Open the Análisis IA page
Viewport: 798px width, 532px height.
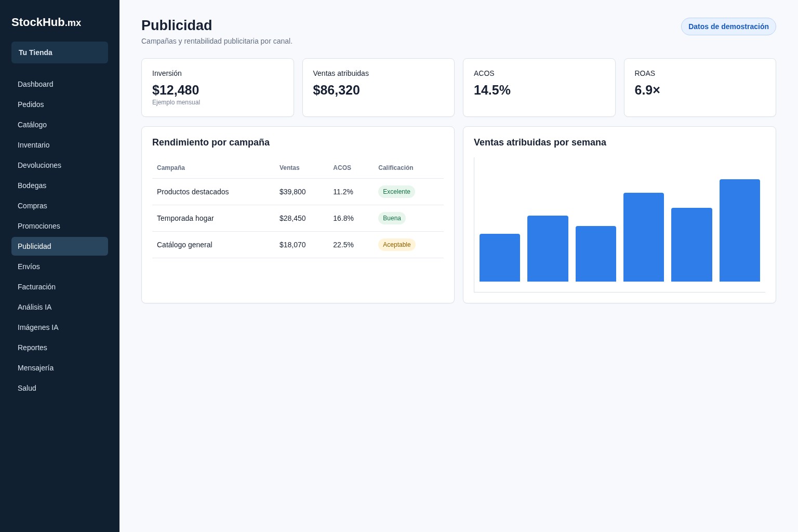60,307
